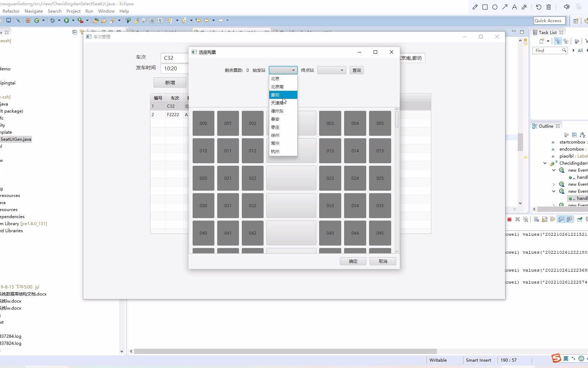Toggle Show Whitespace Characters pilcrow icon

coord(160,20)
